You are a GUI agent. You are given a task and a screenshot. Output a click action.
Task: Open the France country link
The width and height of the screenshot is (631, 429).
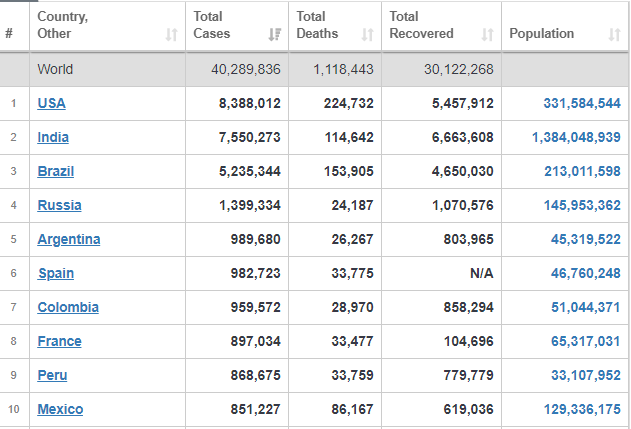(x=60, y=341)
